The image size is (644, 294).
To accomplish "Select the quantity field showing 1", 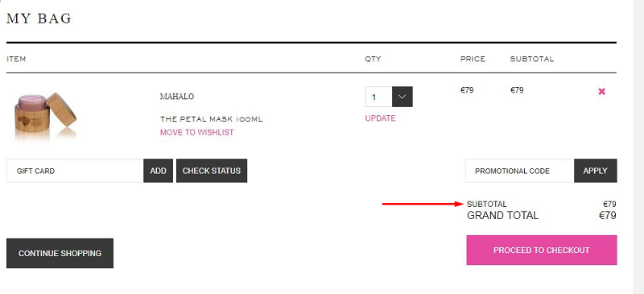I will click(378, 97).
